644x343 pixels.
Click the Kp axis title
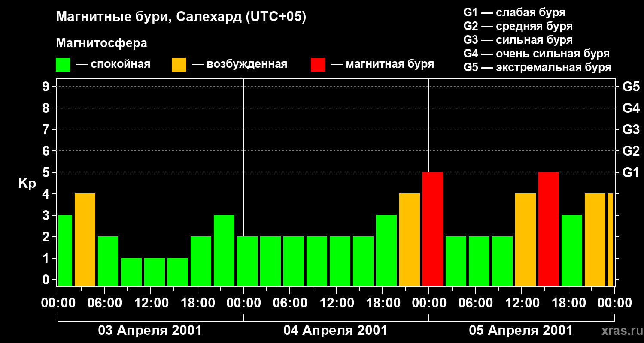click(27, 184)
